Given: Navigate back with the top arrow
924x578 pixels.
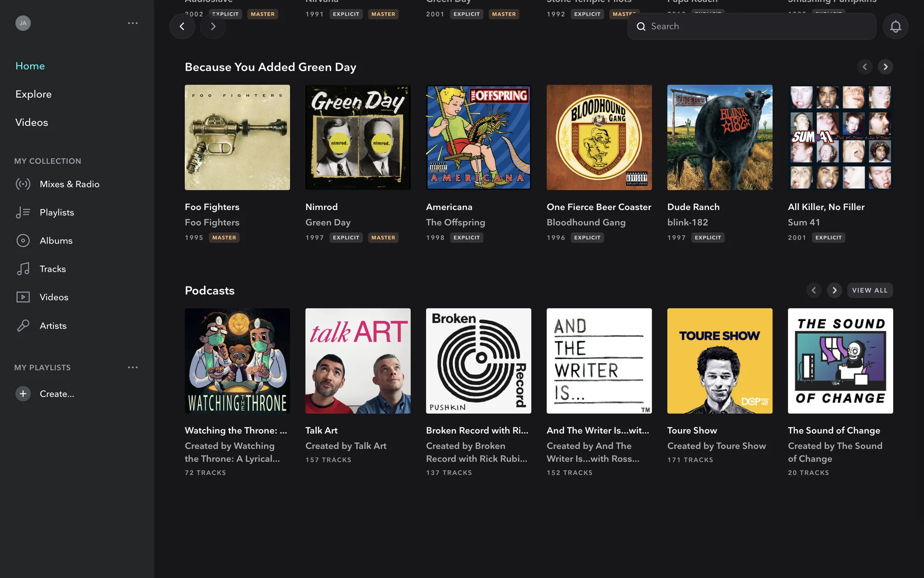Looking at the screenshot, I should 182,26.
